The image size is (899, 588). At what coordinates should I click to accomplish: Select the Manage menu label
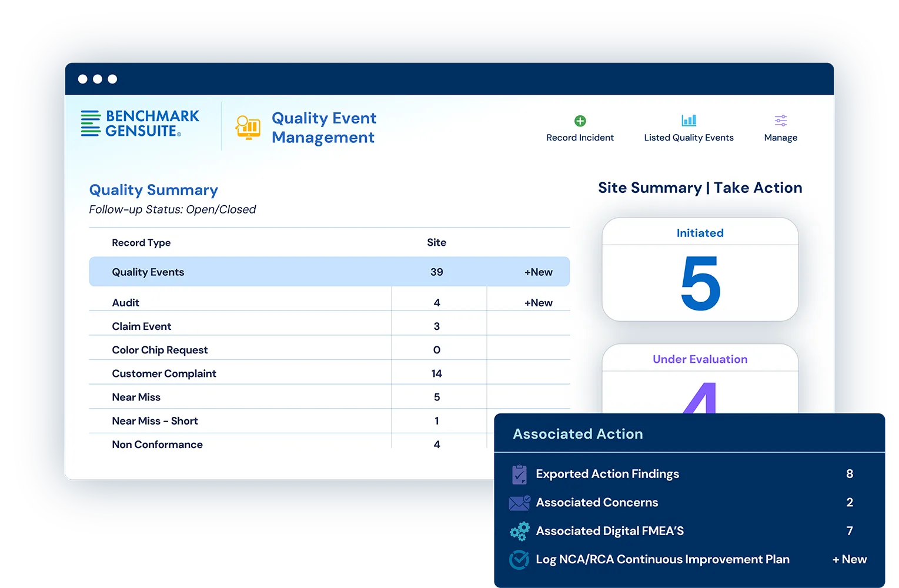click(780, 138)
